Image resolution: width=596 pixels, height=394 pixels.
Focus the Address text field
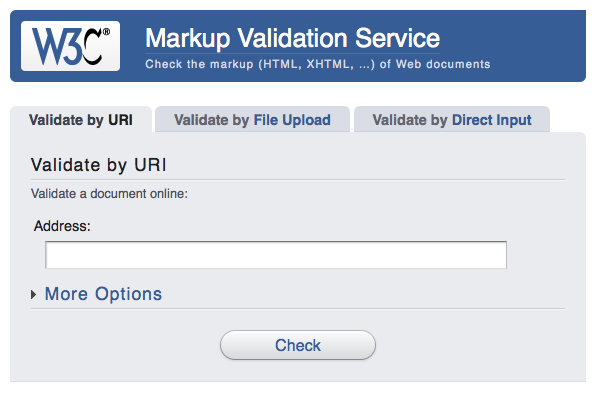click(276, 255)
